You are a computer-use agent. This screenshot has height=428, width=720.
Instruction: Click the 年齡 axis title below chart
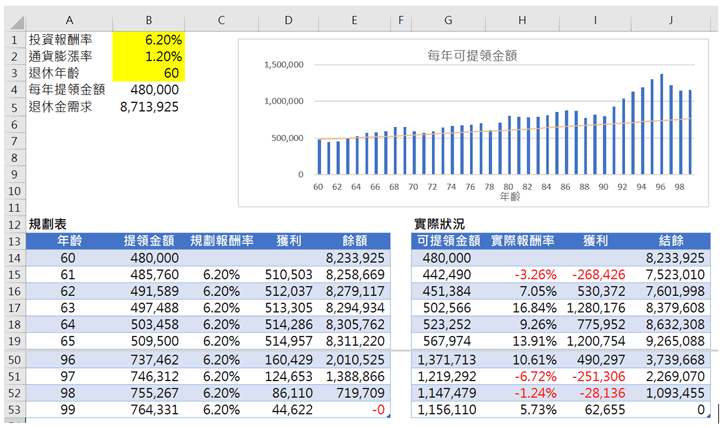tap(502, 197)
